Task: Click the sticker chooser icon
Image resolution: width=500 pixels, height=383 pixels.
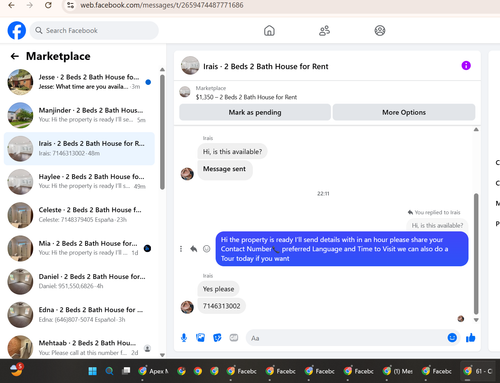Action: point(217,338)
